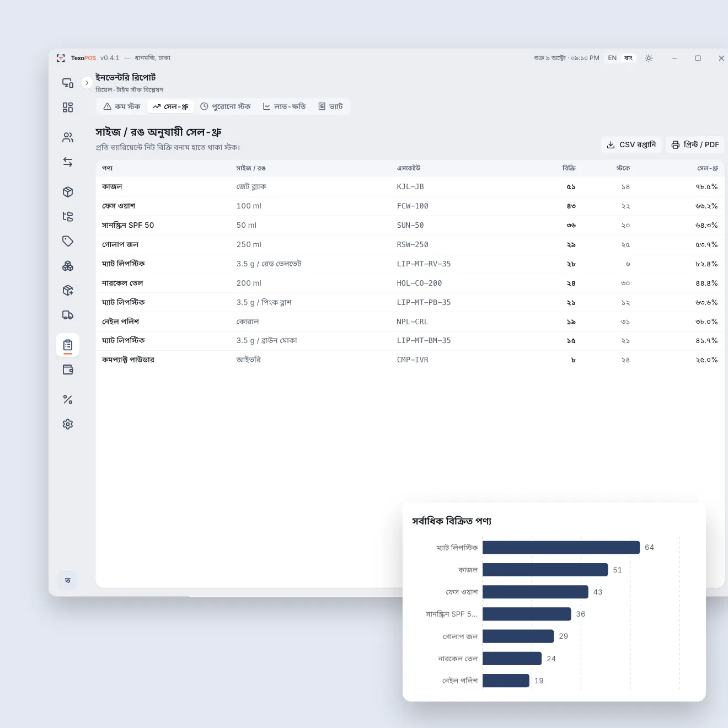Open the কম স্টক tab
Screen dimensions: 728x728
(122, 106)
